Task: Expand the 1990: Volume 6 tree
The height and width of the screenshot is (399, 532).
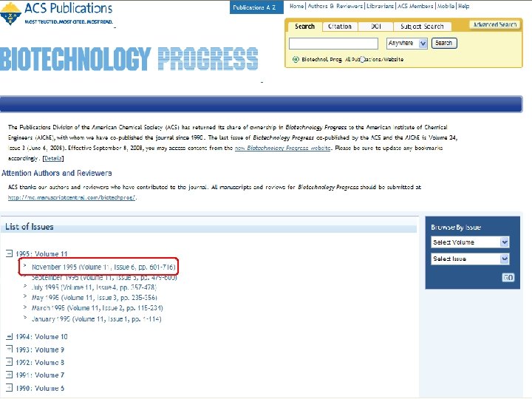Action: pyautogui.click(x=9, y=388)
